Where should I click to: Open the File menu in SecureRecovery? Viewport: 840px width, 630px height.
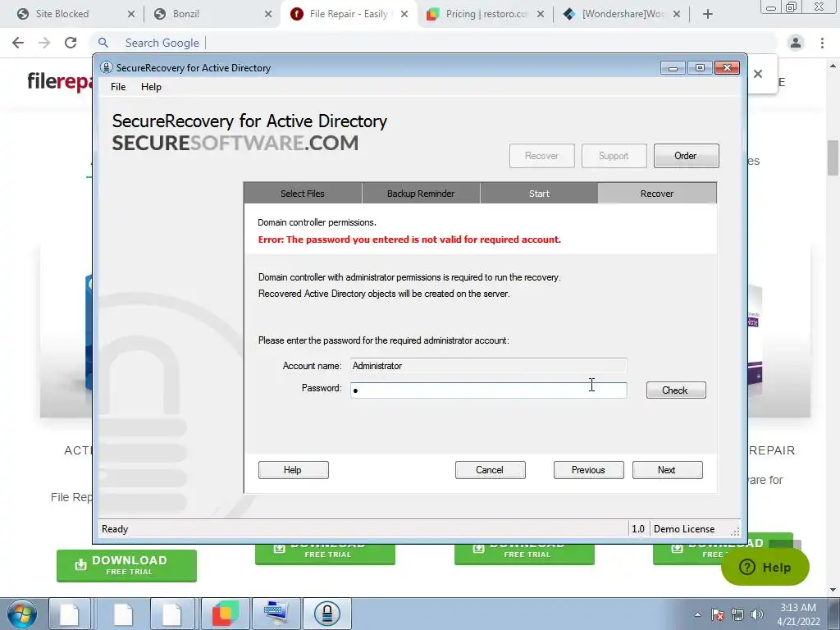click(x=118, y=87)
